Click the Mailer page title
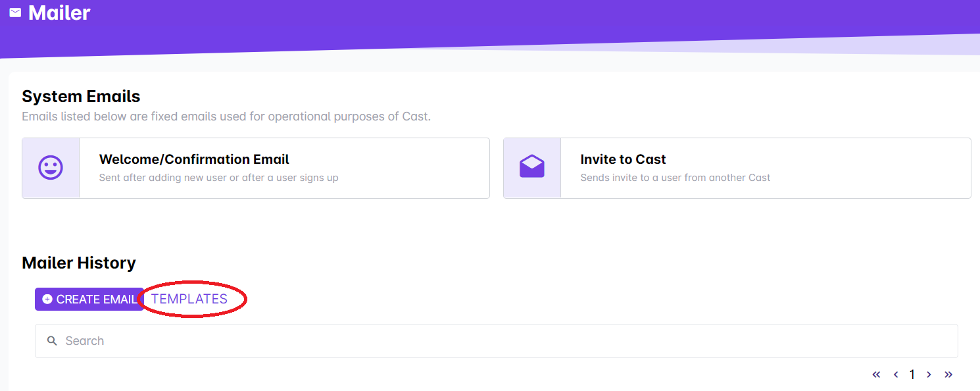 [x=59, y=13]
